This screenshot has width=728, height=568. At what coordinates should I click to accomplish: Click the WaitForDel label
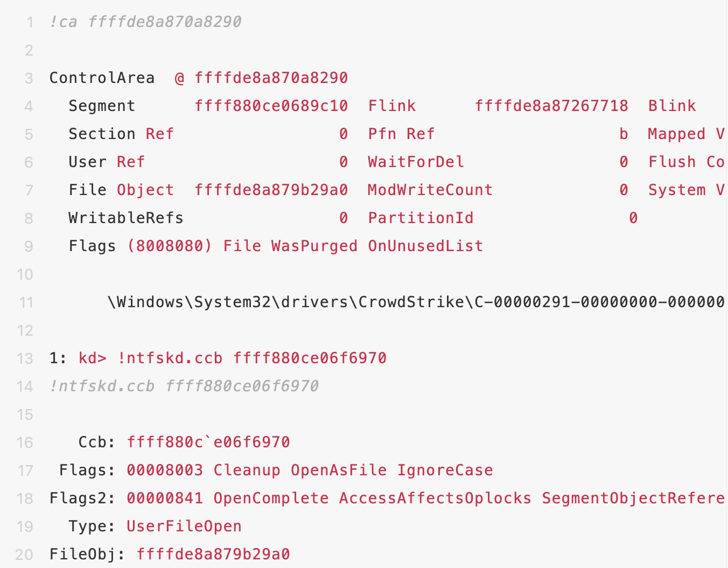(x=416, y=162)
